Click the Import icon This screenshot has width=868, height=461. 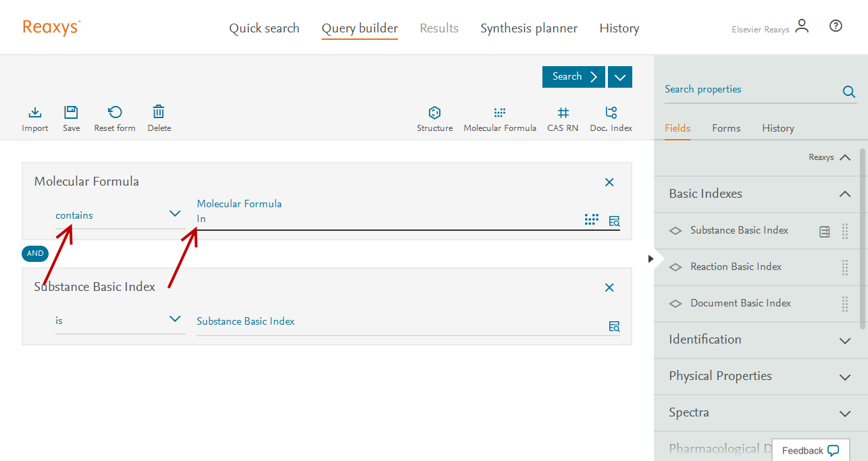[x=35, y=113]
